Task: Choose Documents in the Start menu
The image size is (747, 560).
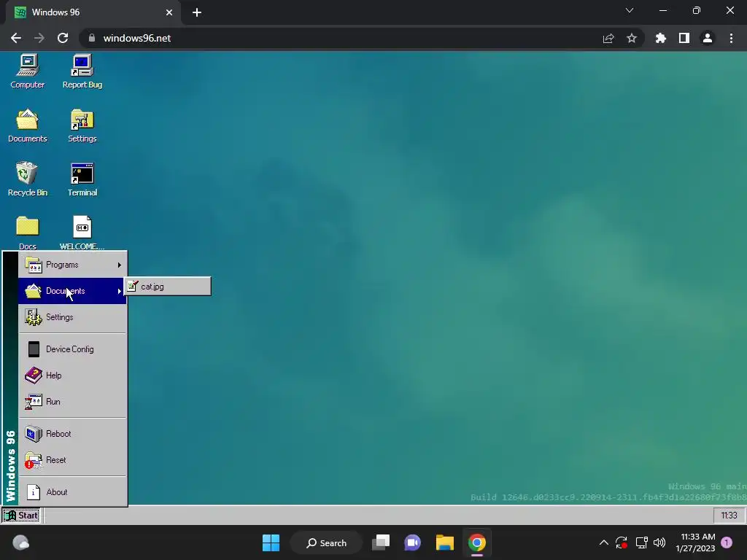Action: click(x=72, y=291)
